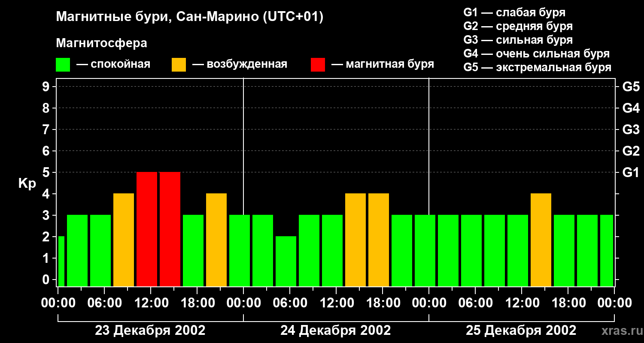Click the '06:00' label under 24 December
The height and width of the screenshot is (343, 644).
pyautogui.click(x=290, y=303)
